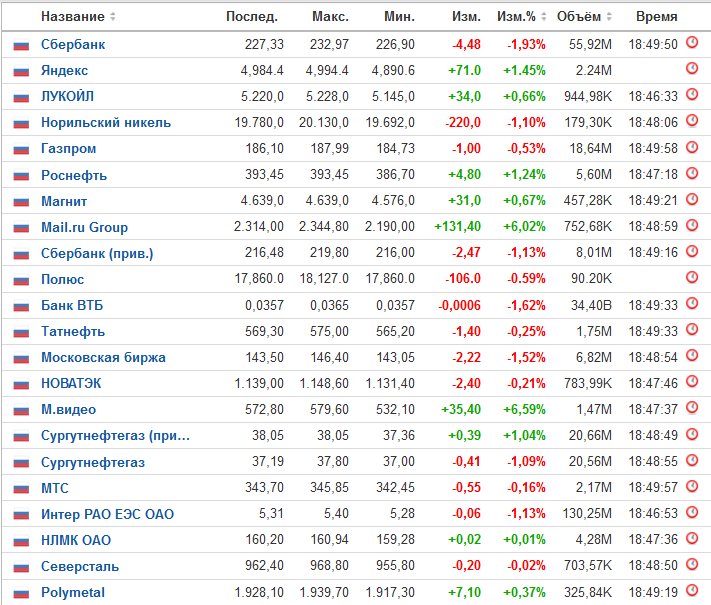Open the Магнит stock link
Image resolution: width=711 pixels, height=605 pixels.
(64, 201)
